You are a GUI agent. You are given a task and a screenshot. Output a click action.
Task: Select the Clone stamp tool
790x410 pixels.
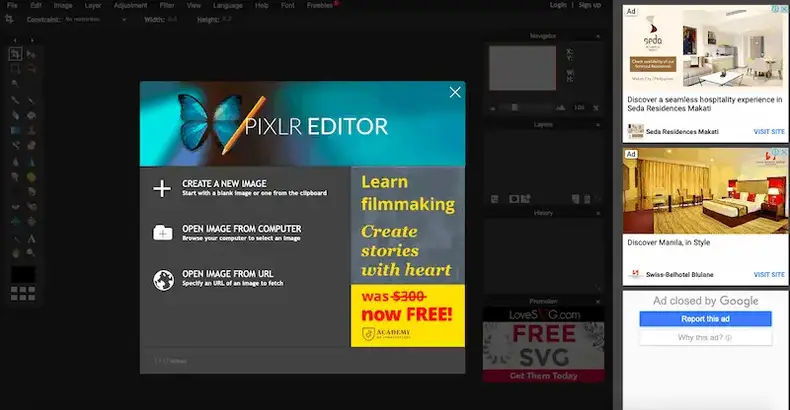tap(31, 130)
